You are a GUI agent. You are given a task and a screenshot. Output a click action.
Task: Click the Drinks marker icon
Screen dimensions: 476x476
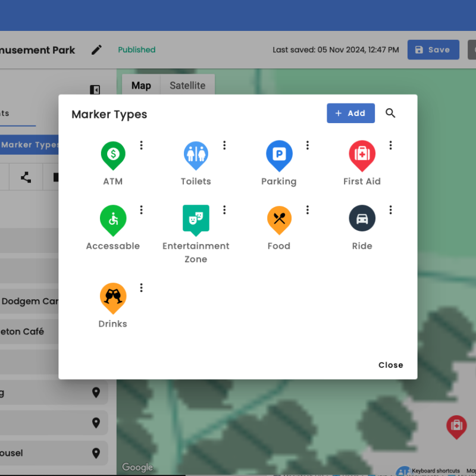click(x=112, y=297)
